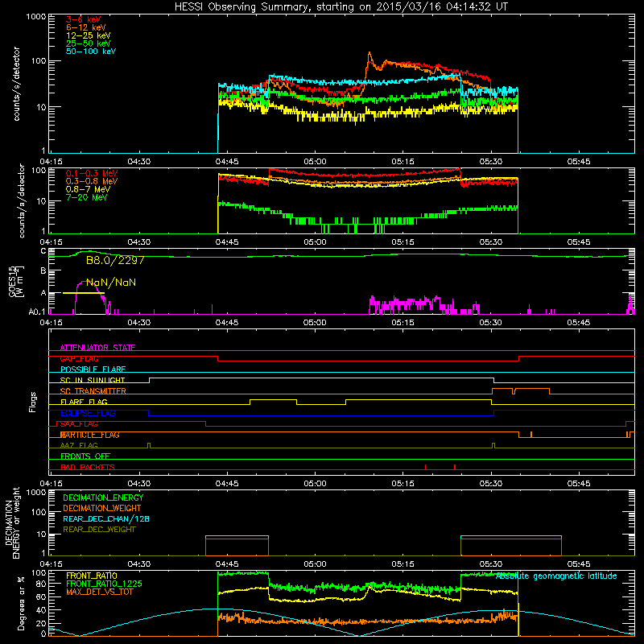Screen dimensions: 644x644
Task: Select the red 3-6 keV legend label
Action: coord(84,19)
